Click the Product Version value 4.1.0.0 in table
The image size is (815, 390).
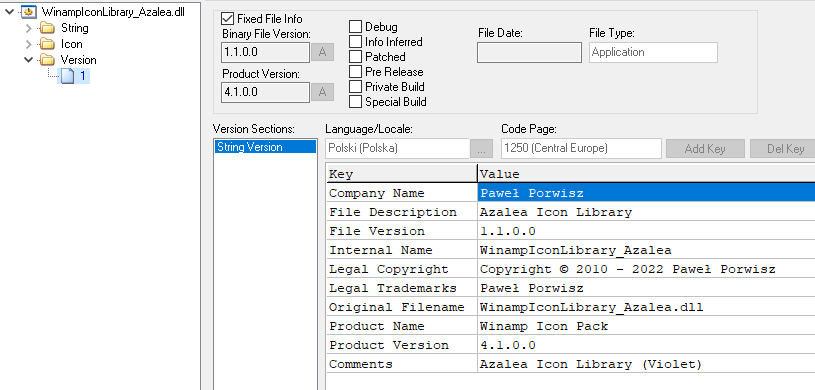pyautogui.click(x=646, y=345)
